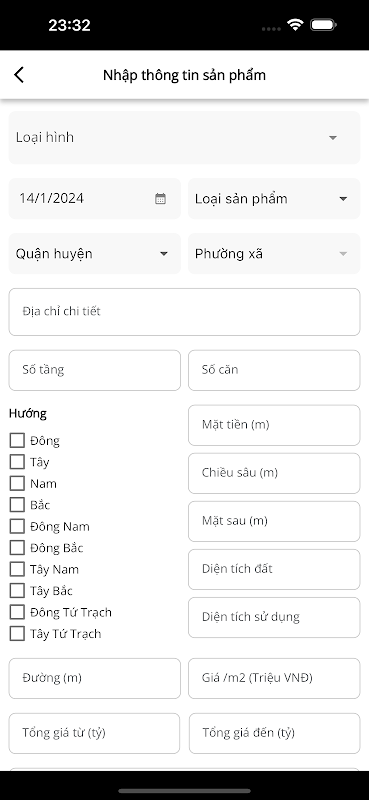Tick the Bắc checkbox
This screenshot has width=369, height=800.
point(17,505)
